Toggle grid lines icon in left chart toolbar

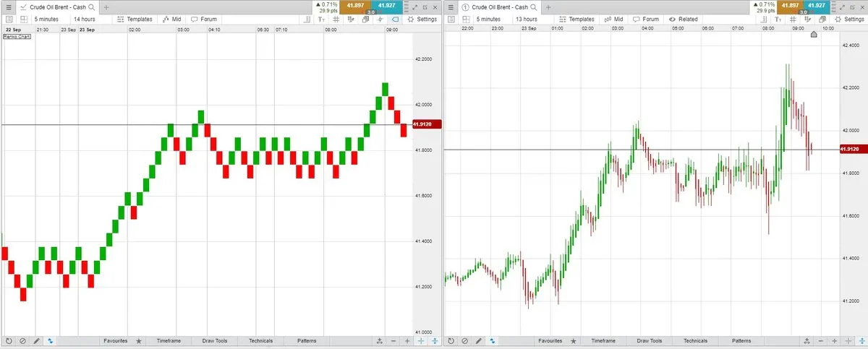(337, 20)
